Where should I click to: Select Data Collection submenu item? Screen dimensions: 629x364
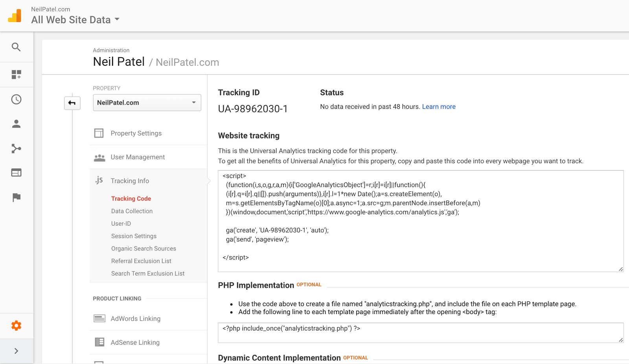132,211
